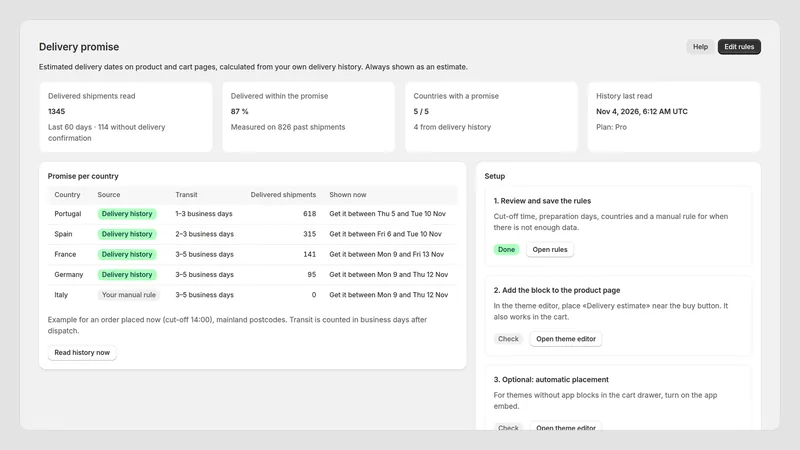The width and height of the screenshot is (800, 450).
Task: Click the Delivered shipments column header
Action: click(x=283, y=195)
